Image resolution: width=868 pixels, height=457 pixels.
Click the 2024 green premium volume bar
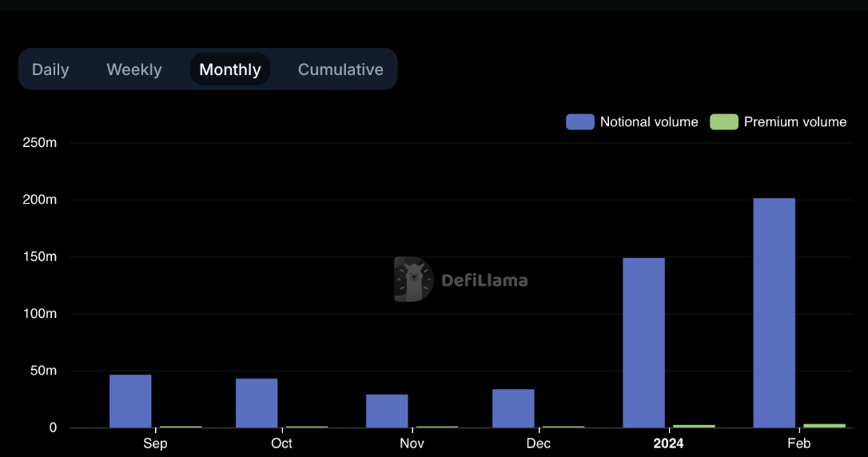click(x=694, y=426)
